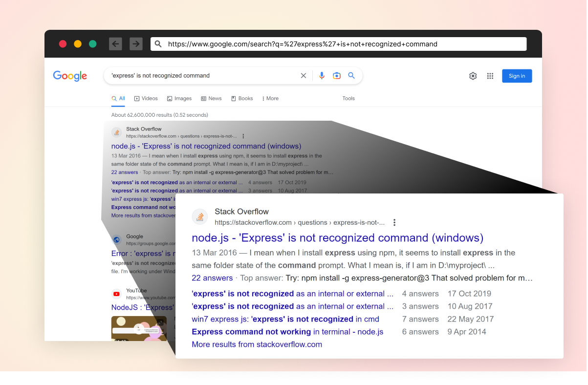Click the browser forward arrow
The image size is (588, 385).
pos(136,44)
